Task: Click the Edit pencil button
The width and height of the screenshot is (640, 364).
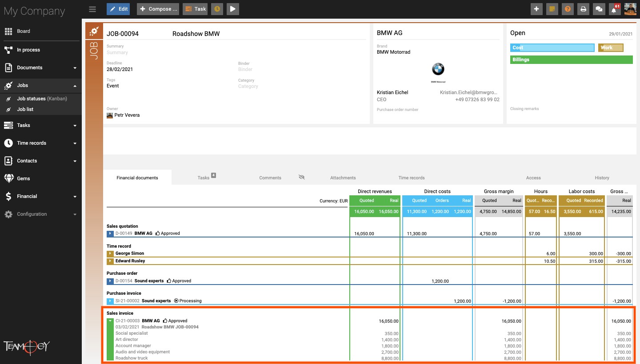Action: click(118, 9)
